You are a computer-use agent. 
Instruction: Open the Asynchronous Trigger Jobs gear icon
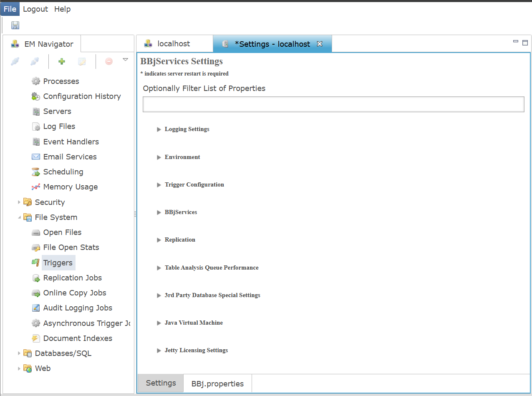pos(36,323)
